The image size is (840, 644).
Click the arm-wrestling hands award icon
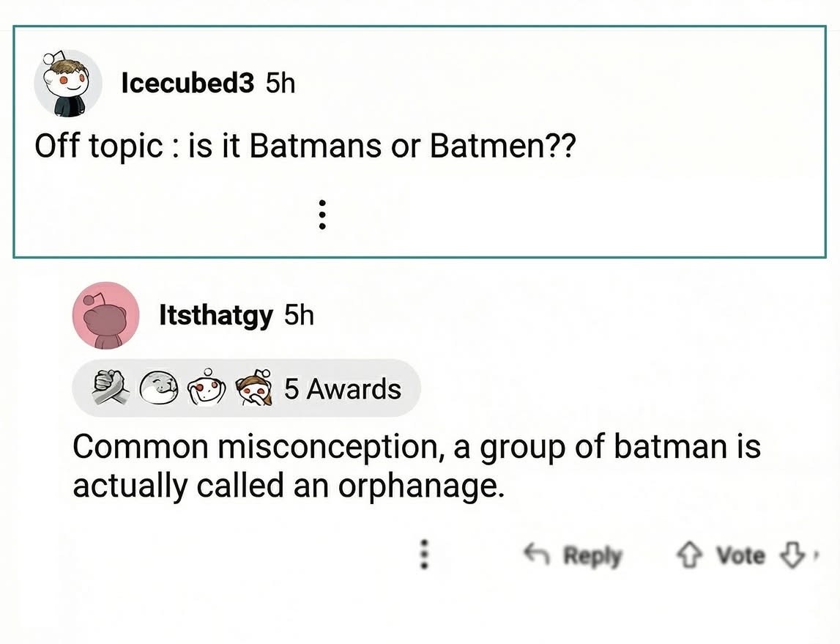click(111, 389)
